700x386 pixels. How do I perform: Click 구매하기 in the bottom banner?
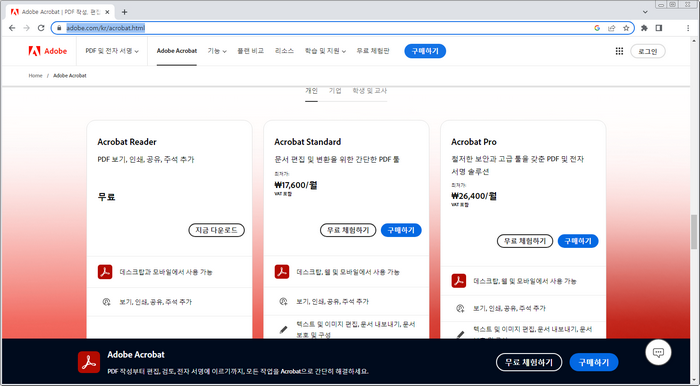click(x=594, y=362)
